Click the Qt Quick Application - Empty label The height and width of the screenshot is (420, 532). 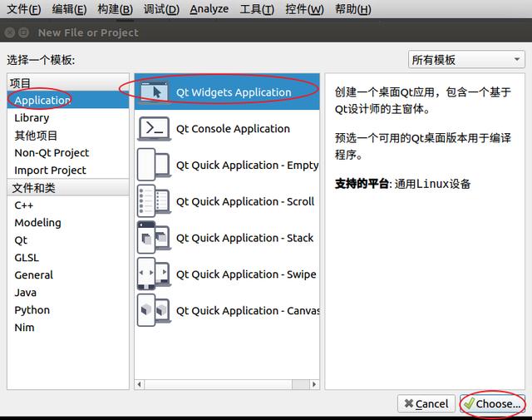pos(248,166)
